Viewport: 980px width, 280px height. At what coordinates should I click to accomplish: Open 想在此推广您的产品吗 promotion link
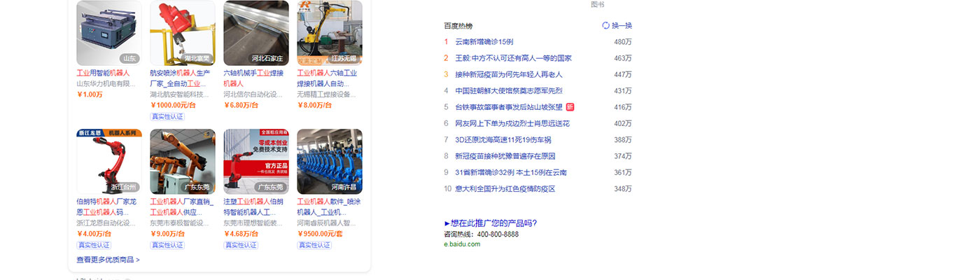pyautogui.click(x=491, y=223)
